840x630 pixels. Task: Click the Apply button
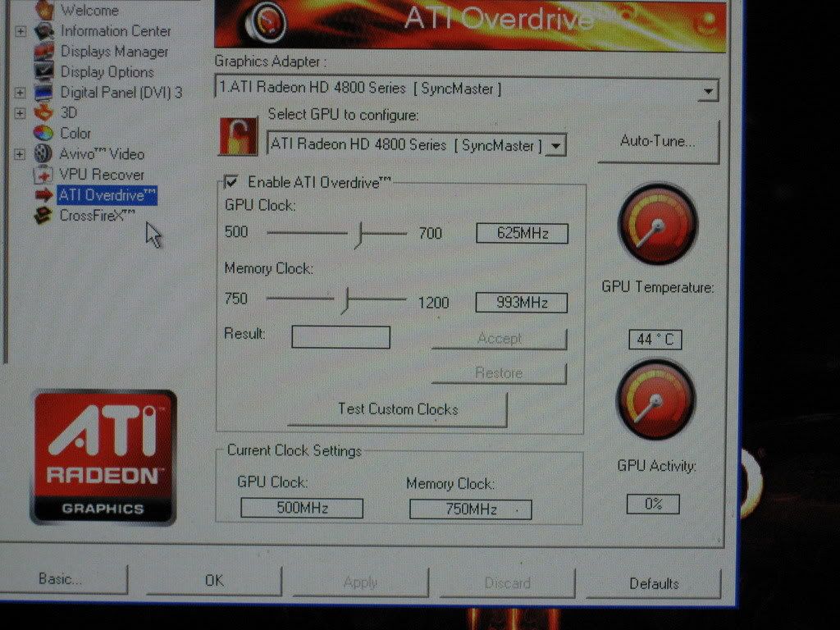coord(361,582)
